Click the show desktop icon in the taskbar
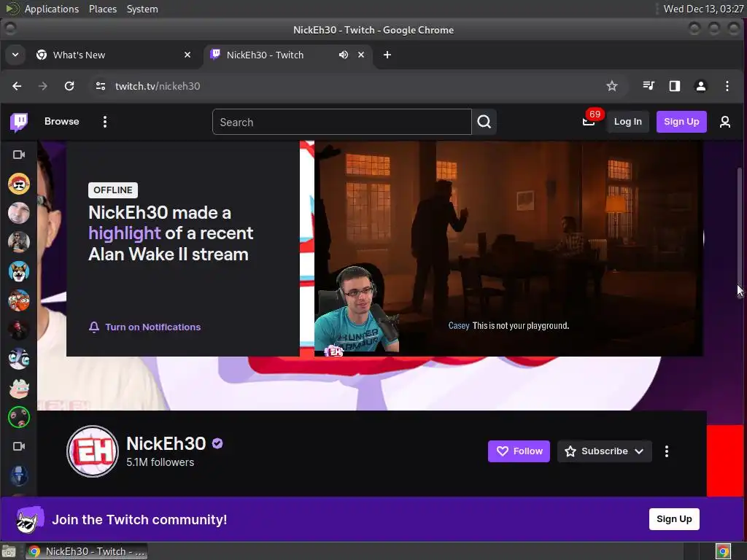 [x=9, y=551]
